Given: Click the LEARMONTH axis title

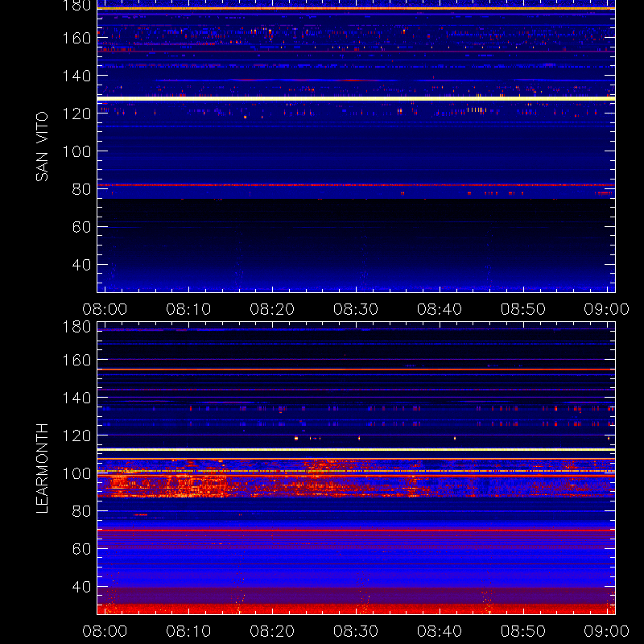Looking at the screenshot, I should click(x=42, y=469).
